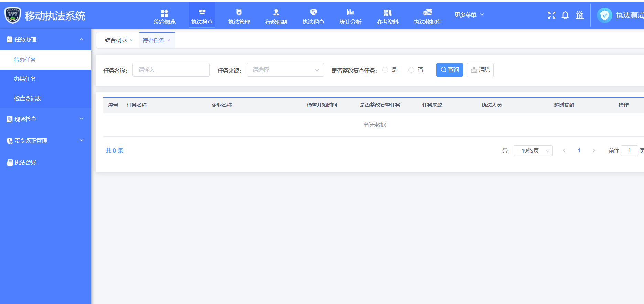Click the 执法人员 column header
The image size is (644, 304).
pos(492,105)
